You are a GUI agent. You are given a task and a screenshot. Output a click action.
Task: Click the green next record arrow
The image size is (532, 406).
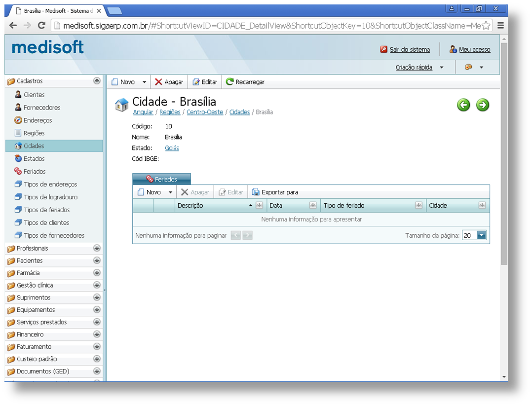(483, 105)
